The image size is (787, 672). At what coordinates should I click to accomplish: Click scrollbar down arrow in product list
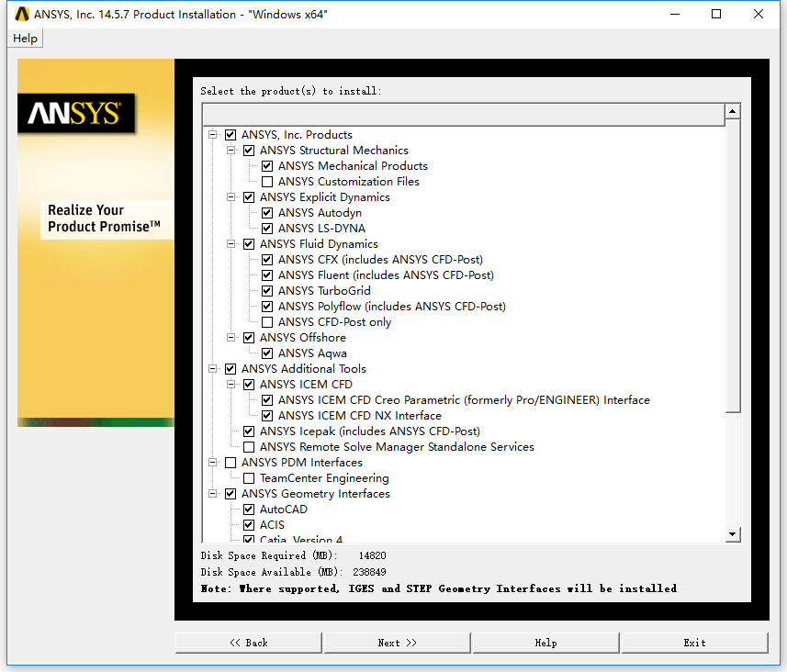tap(733, 534)
